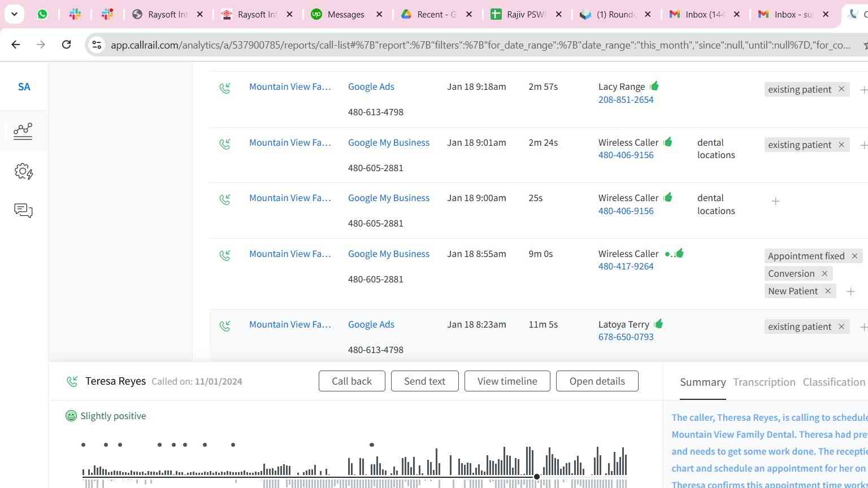
Task: Click the Slightly positive sentiment smiley icon
Action: tap(71, 416)
